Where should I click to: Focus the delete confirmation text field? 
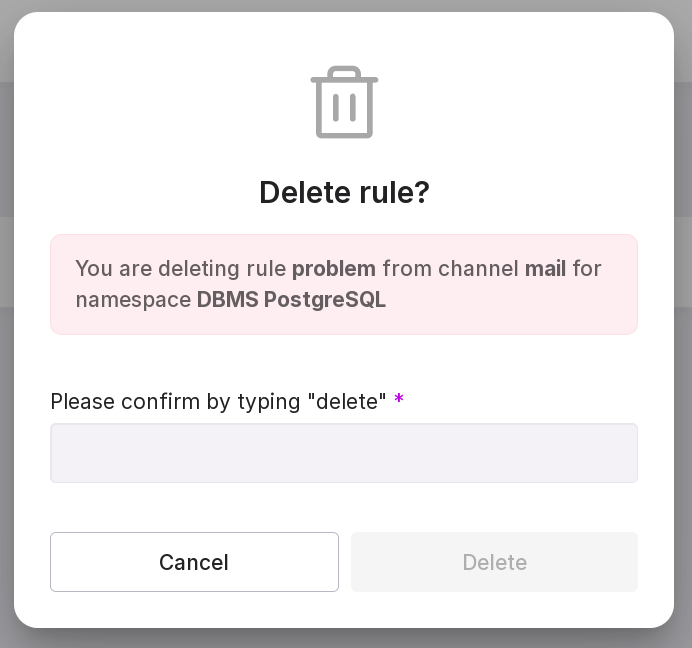coord(344,453)
